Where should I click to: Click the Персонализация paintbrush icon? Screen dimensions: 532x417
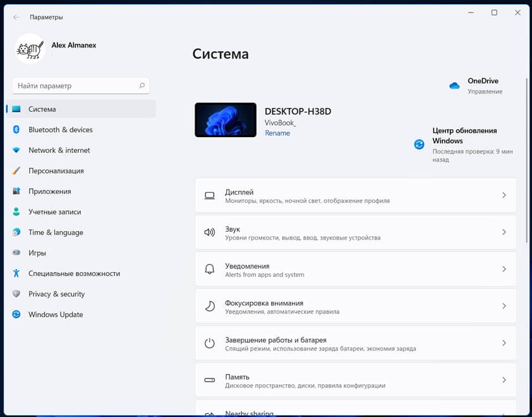[x=16, y=171]
